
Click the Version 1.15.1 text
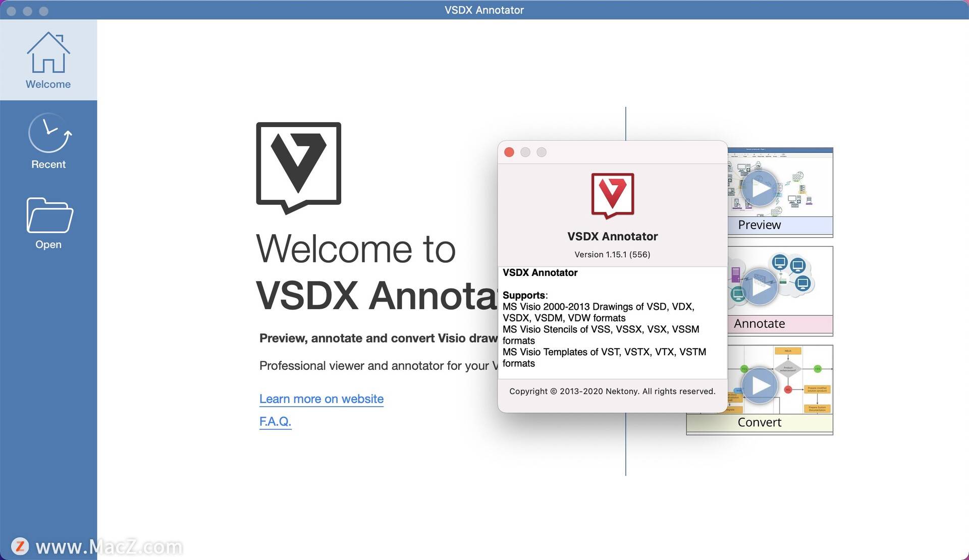(612, 254)
